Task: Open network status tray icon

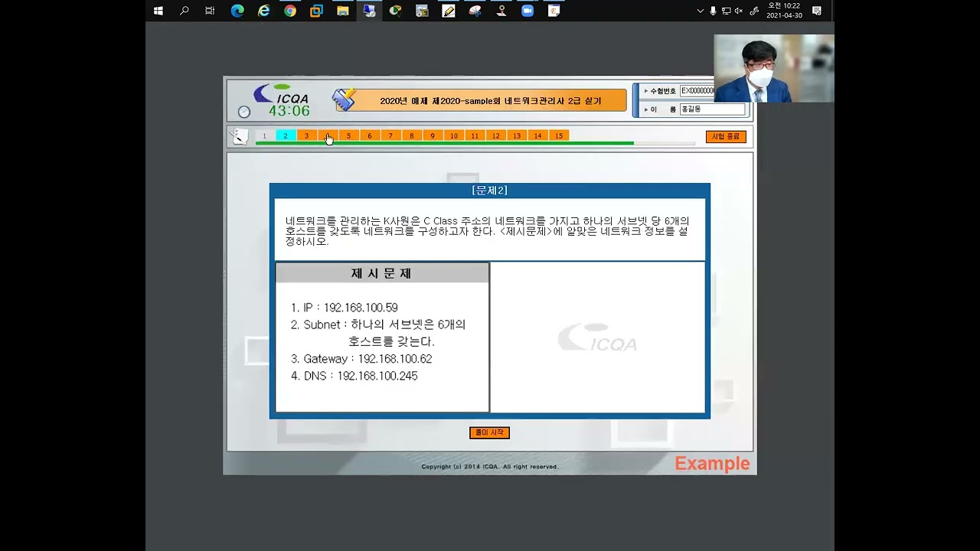Action: tap(726, 11)
